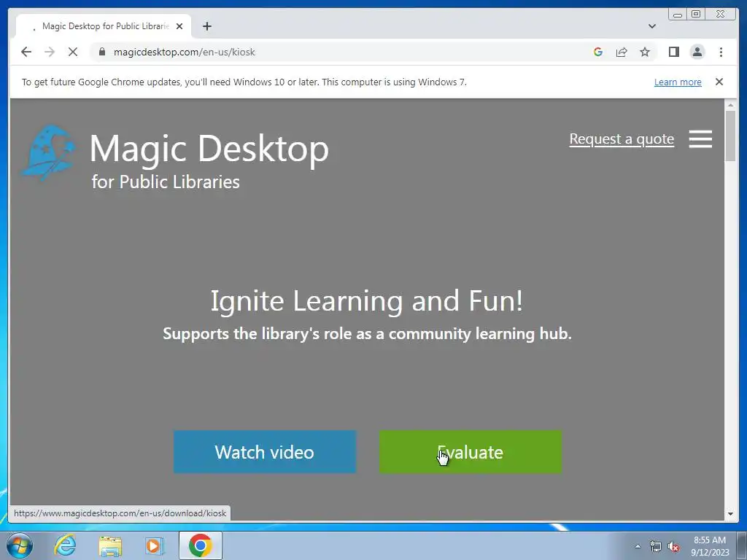Launch Internet Explorer from the taskbar
747x560 pixels.
[x=64, y=545]
